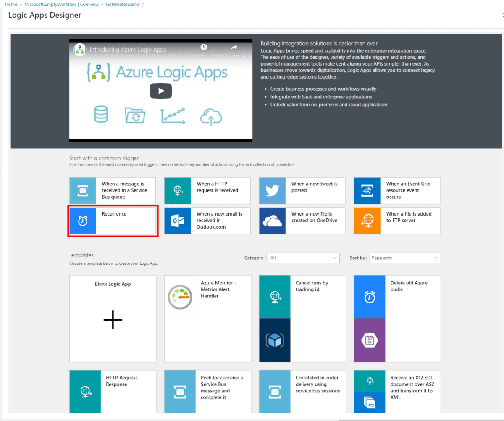
Task: Select 'Azure Monitor - Metrics Alert Handler' template
Action: click(207, 318)
